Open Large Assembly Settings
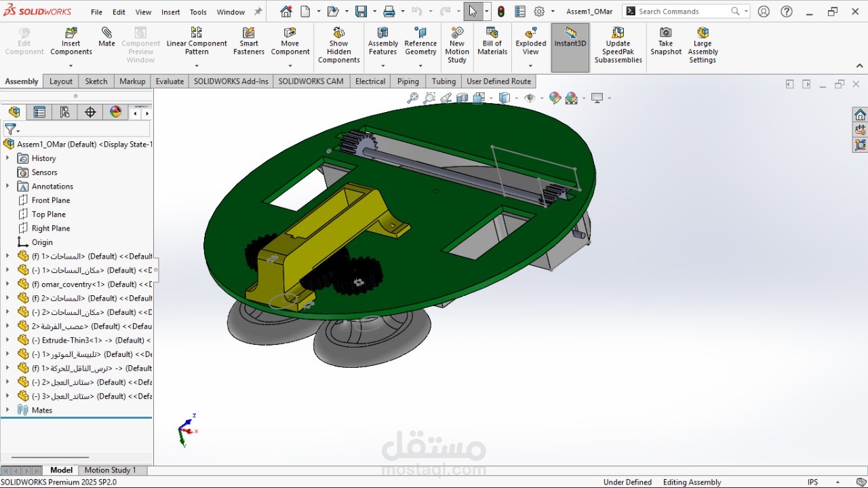 coord(703,45)
